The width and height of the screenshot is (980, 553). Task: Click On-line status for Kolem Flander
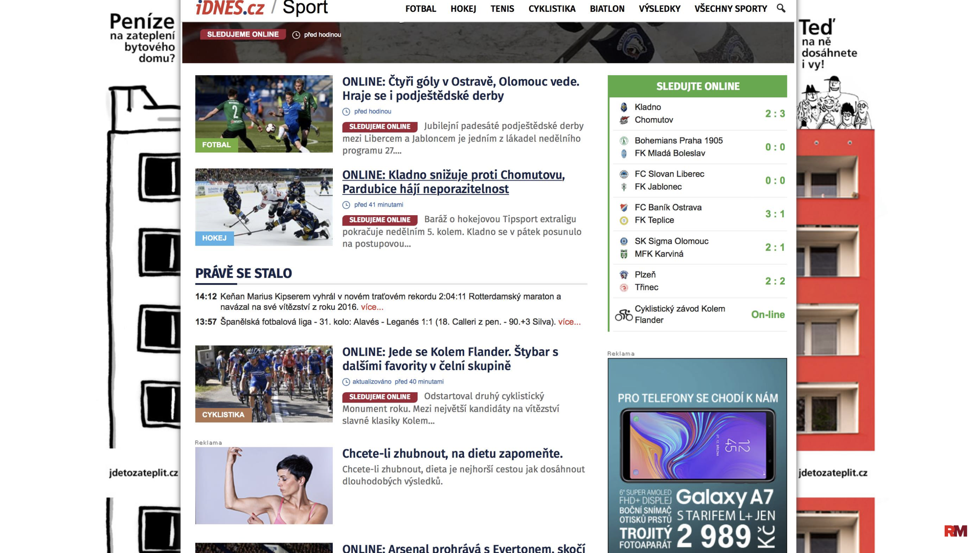pyautogui.click(x=768, y=315)
